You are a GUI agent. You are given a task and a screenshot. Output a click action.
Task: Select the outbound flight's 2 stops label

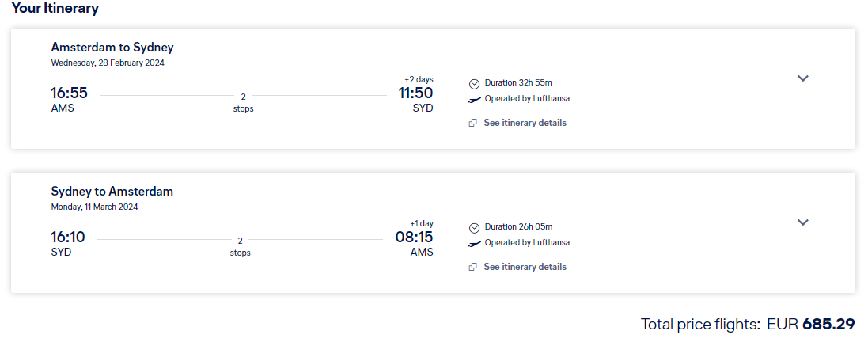243,102
